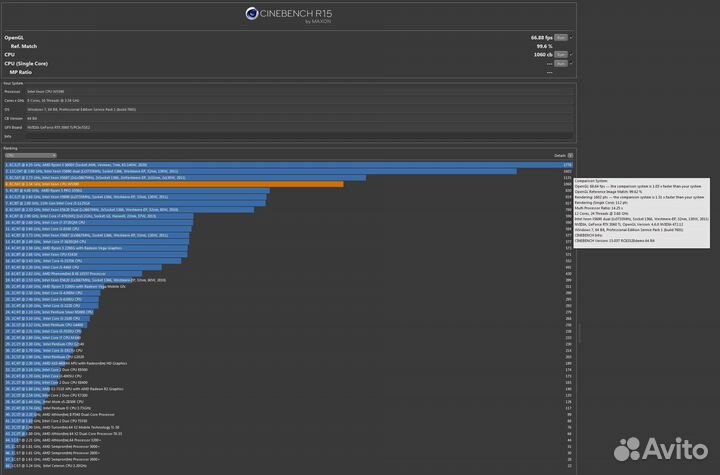The height and width of the screenshot is (475, 720).
Task: Run the CPU benchmark test
Action: point(561,55)
